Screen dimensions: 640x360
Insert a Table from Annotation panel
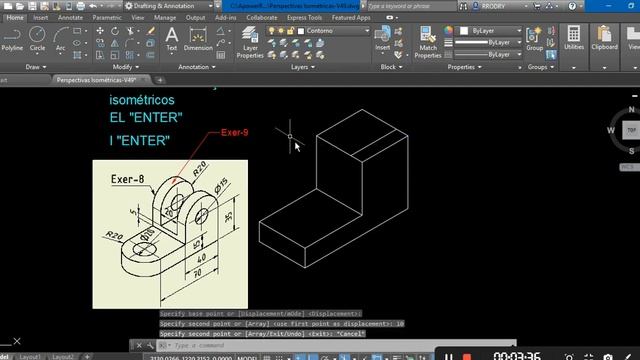tap(221, 55)
